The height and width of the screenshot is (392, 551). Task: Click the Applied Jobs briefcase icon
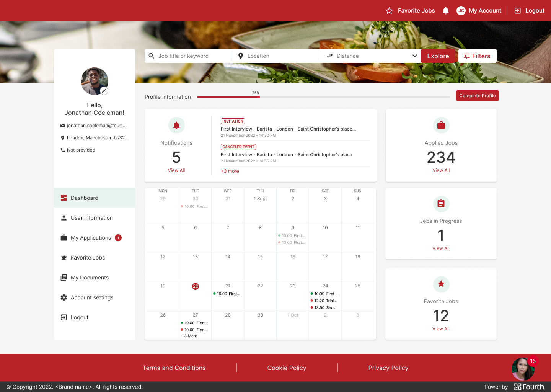tap(441, 125)
